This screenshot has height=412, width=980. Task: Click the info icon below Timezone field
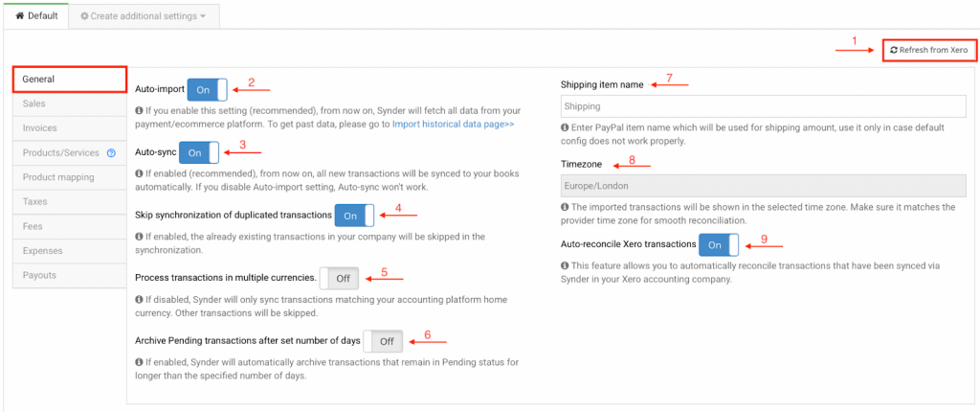(565, 207)
